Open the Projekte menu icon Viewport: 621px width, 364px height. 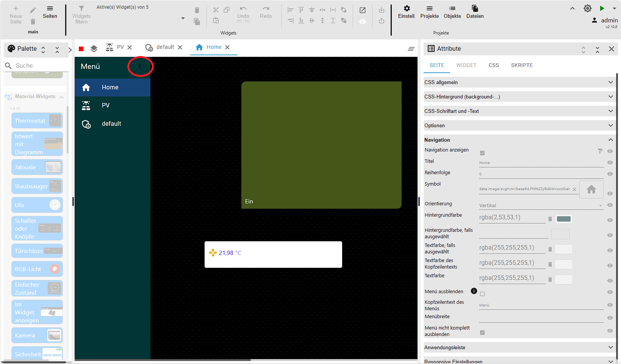(x=430, y=8)
